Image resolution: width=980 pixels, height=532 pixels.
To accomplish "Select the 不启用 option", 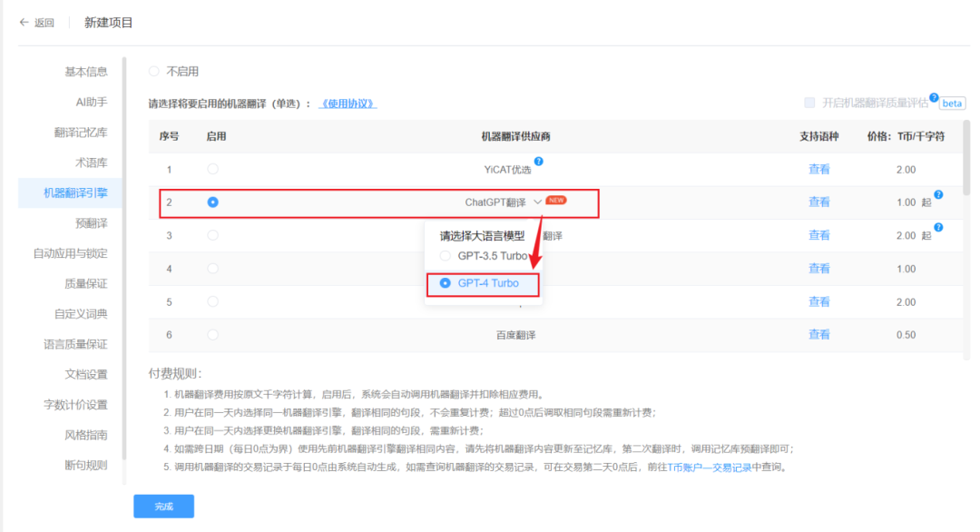I will 155,71.
